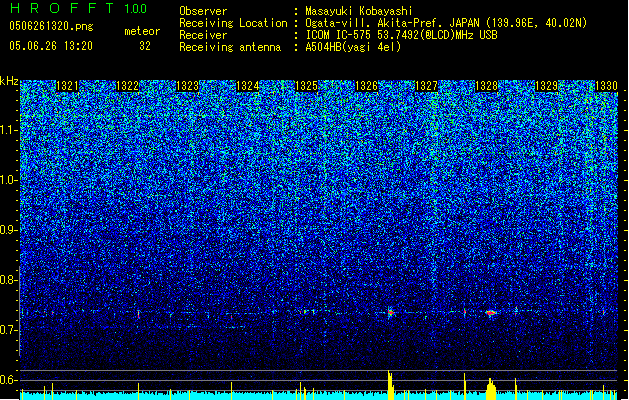The image size is (629, 400).
Task: Click the 1330 time marker
Action: click(606, 86)
